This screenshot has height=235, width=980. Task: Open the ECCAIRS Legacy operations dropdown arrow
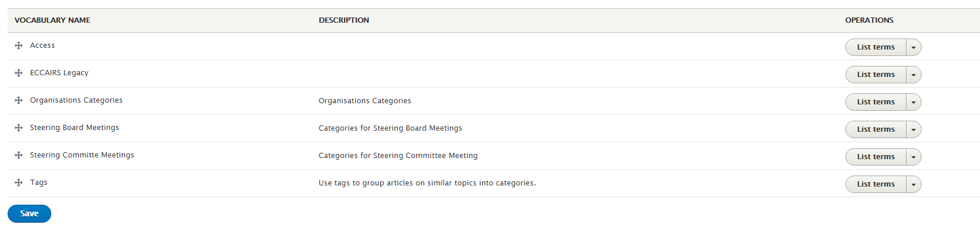[914, 75]
